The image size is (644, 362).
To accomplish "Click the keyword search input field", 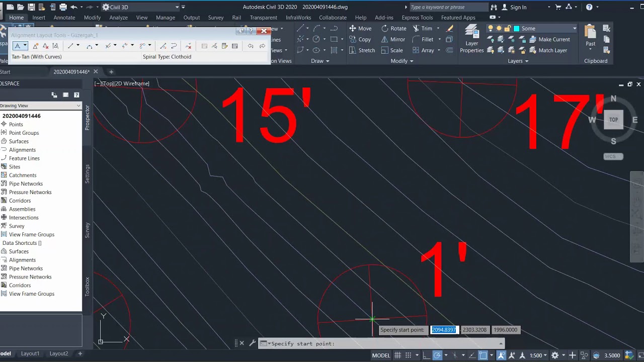I will [x=448, y=7].
